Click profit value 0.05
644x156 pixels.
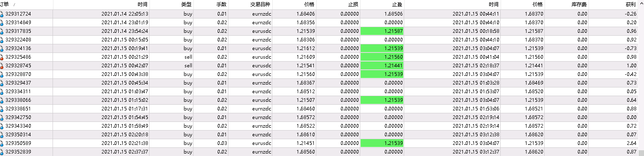632,91
